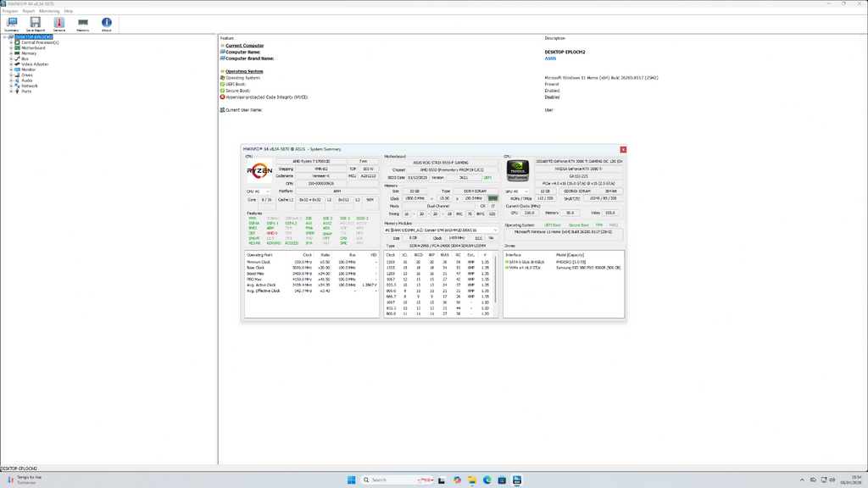This screenshot has height=488, width=868.
Task: Expand the Monitor tree node
Action: (x=11, y=69)
